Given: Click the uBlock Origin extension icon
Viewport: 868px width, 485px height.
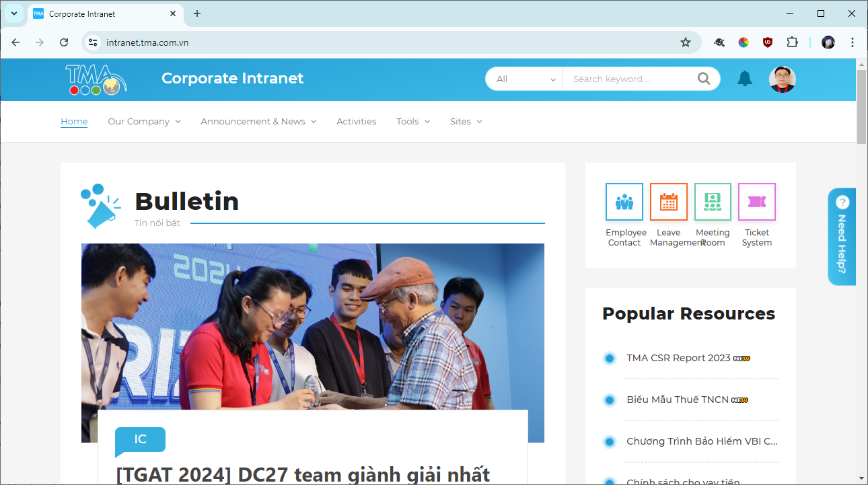Looking at the screenshot, I should pyautogui.click(x=768, y=42).
